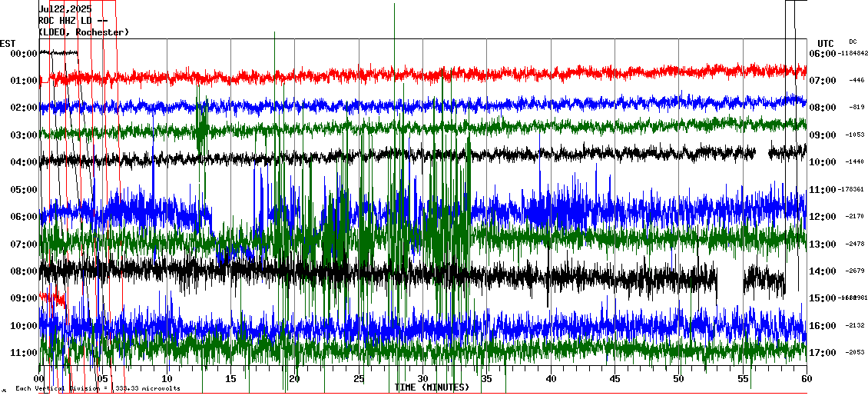The height and width of the screenshot is (399, 868).
Task: Select the 17:00 UTC row label
Action: click(822, 353)
